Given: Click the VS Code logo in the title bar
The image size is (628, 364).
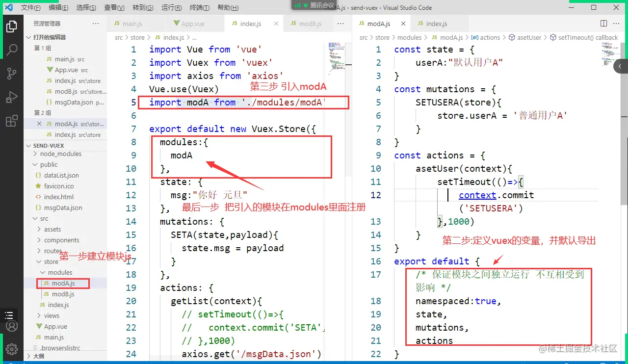Looking at the screenshot, I should point(8,7).
